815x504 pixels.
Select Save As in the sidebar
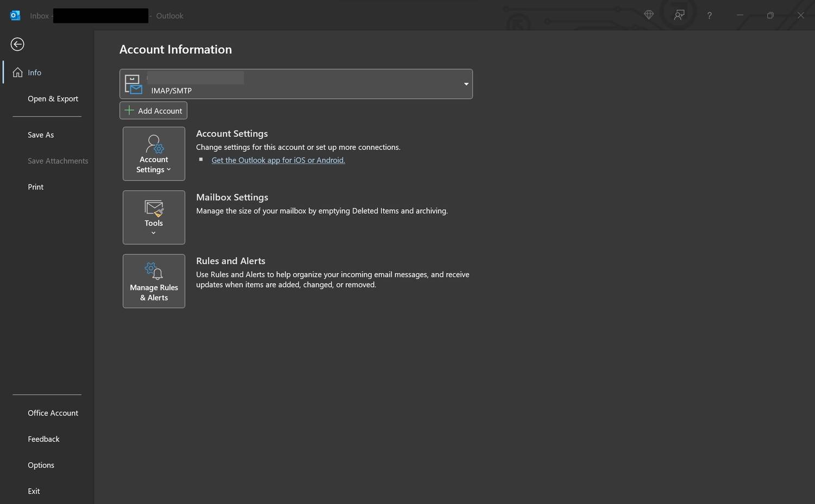[41, 135]
